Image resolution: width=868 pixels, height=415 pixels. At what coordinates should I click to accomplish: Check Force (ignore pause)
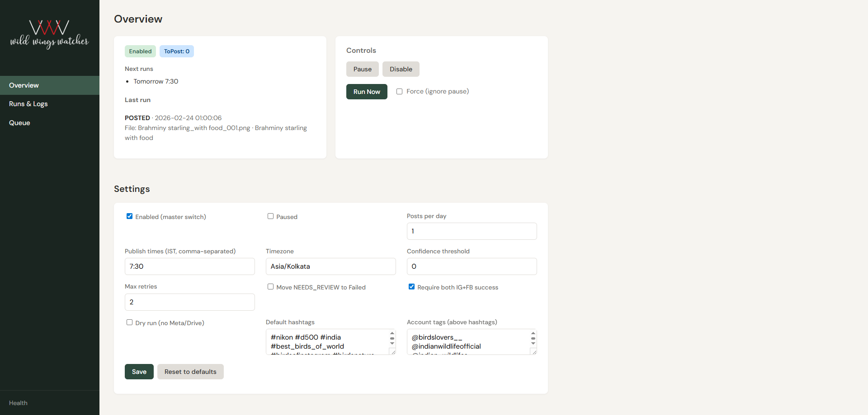coord(399,91)
